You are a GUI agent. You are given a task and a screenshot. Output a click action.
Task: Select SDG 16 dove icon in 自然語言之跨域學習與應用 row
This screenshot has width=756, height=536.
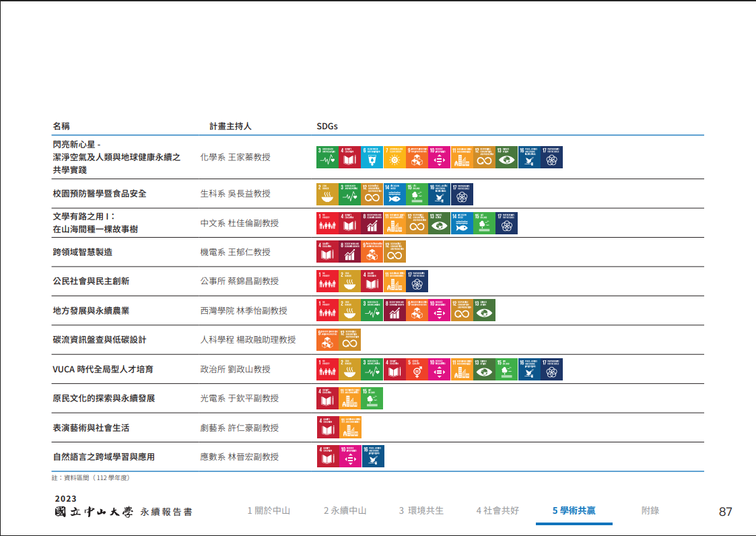click(x=373, y=457)
